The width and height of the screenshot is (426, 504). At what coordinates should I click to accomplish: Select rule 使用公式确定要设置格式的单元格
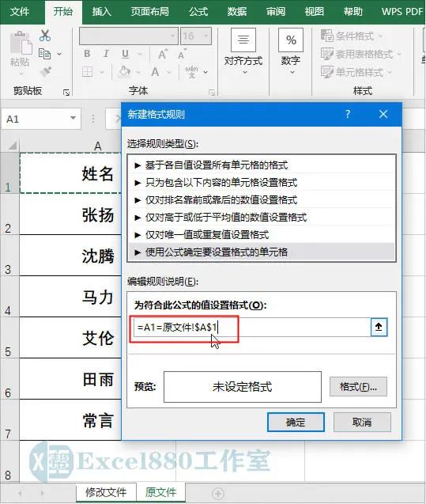tap(262, 252)
